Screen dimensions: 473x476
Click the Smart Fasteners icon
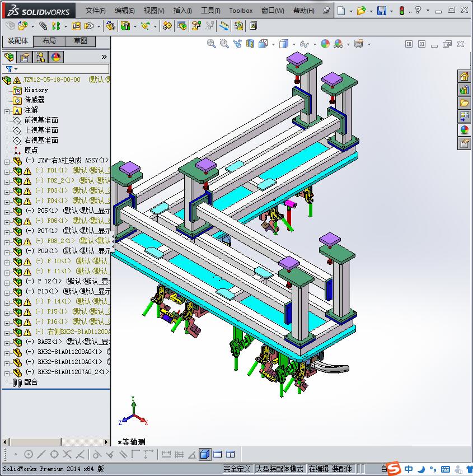point(76,26)
